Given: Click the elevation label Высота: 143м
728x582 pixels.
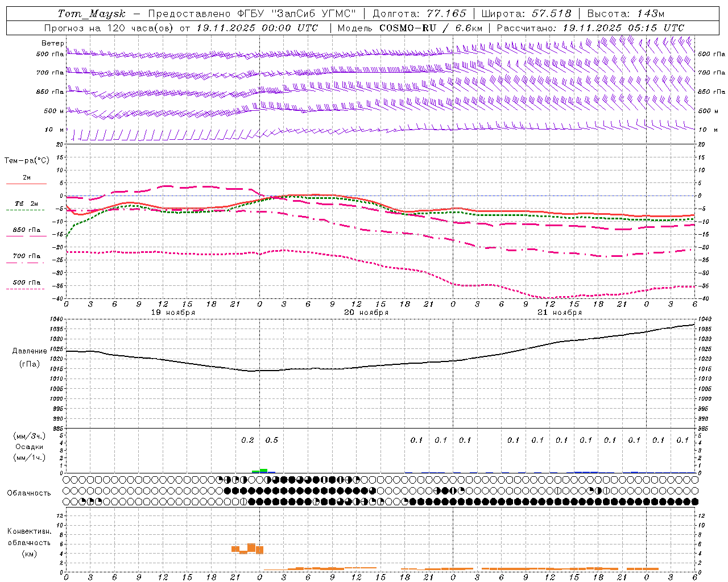Looking at the screenshot, I should [x=626, y=14].
